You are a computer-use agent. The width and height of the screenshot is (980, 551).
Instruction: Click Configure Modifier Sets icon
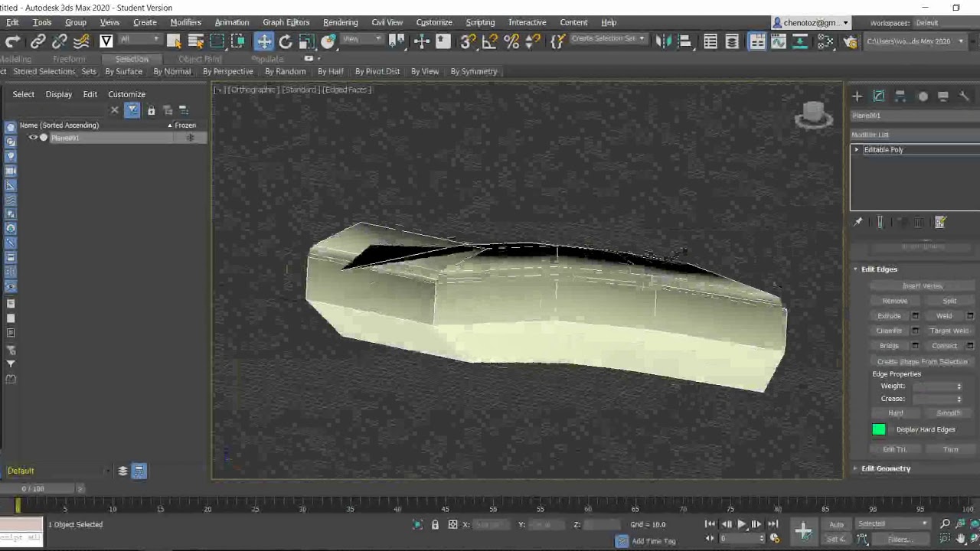pos(940,222)
